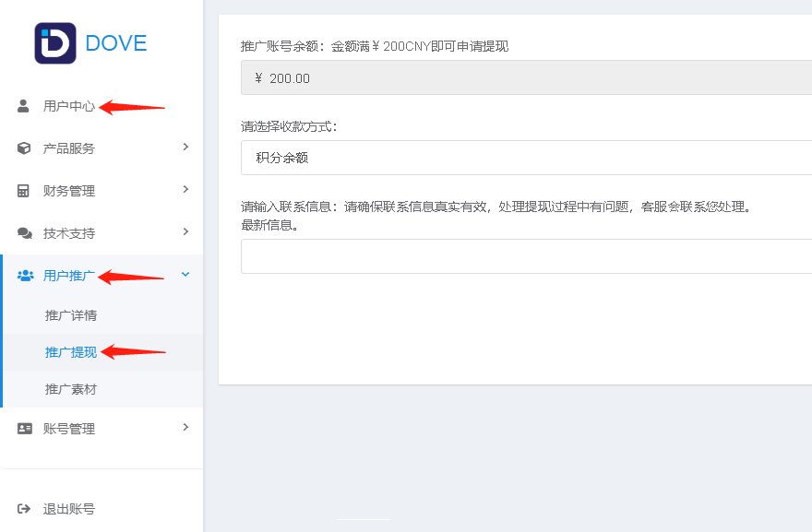This screenshot has width=812, height=532.
Task: Click the 技术支持 chat bubbles icon
Action: 24,233
